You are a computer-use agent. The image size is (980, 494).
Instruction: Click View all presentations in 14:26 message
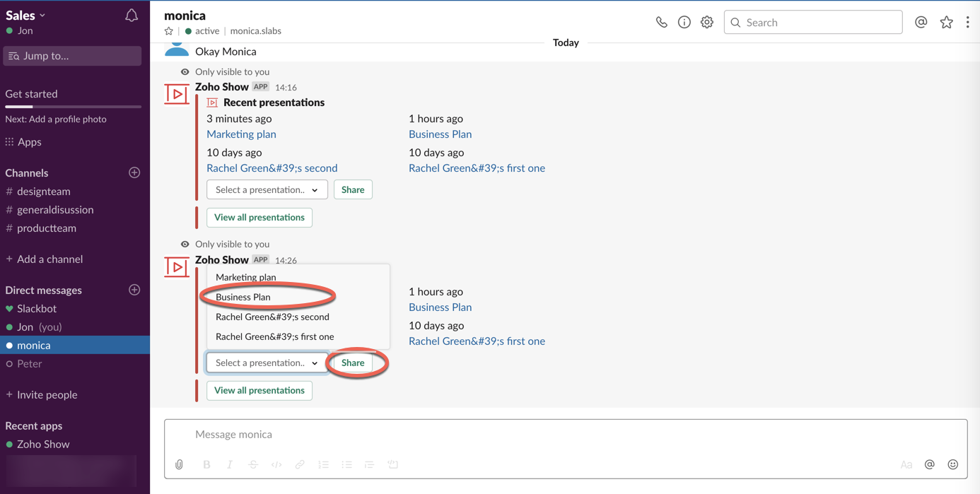[x=259, y=390]
